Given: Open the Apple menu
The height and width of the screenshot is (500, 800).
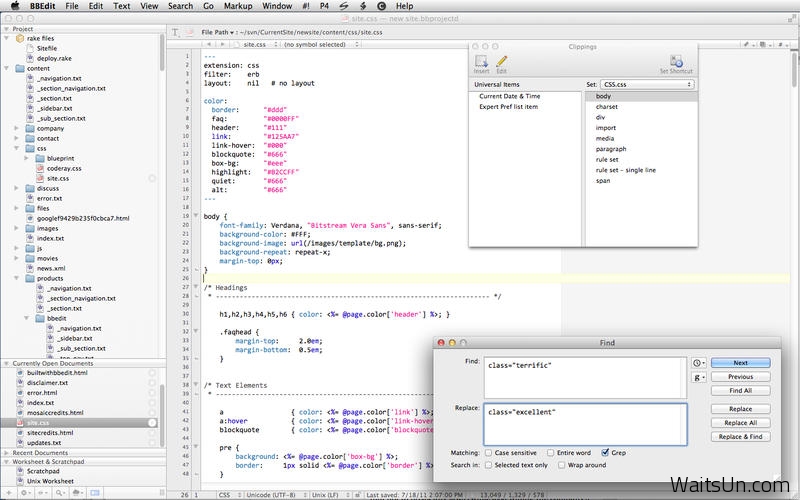Looking at the screenshot, I should (x=15, y=6).
